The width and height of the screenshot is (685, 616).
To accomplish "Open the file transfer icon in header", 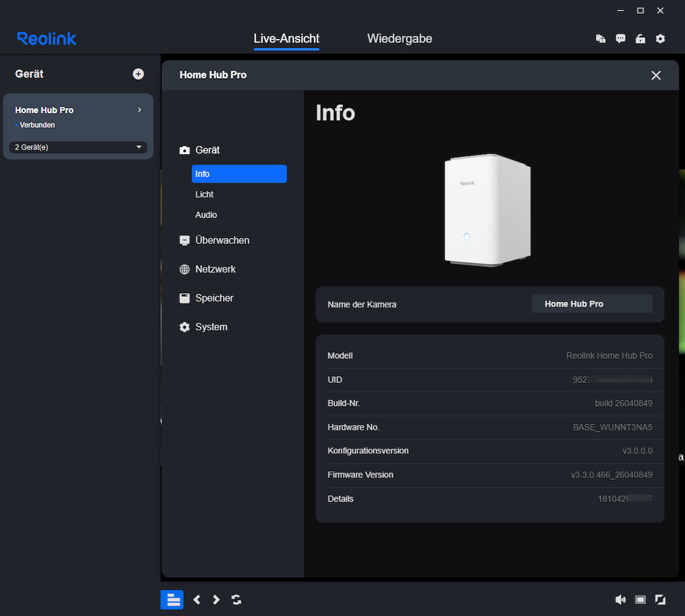I will [x=601, y=38].
